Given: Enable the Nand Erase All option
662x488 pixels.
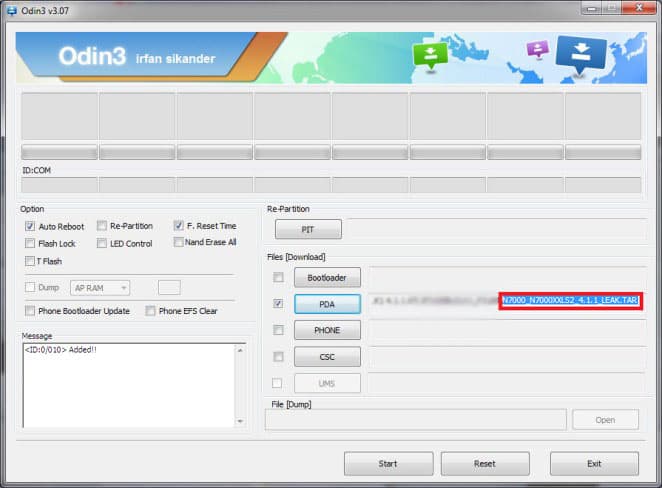Looking at the screenshot, I should 178,242.
